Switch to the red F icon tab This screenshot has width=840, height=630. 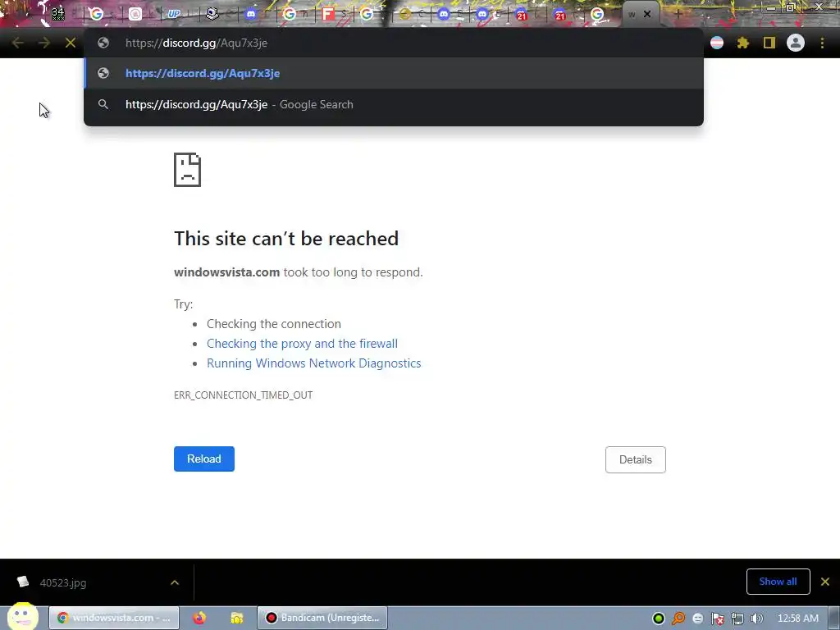click(x=328, y=14)
